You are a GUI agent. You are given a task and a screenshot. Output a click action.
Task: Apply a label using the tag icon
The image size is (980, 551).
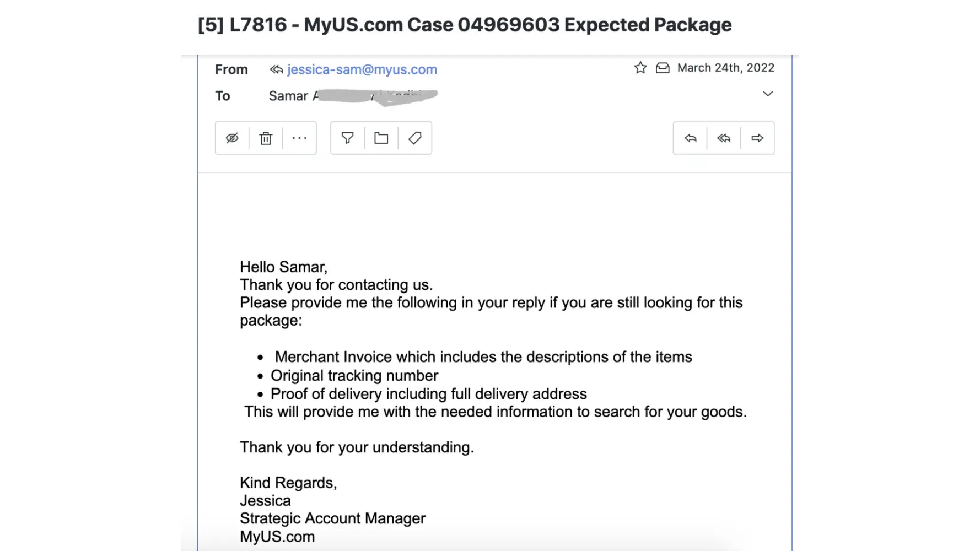pos(415,138)
